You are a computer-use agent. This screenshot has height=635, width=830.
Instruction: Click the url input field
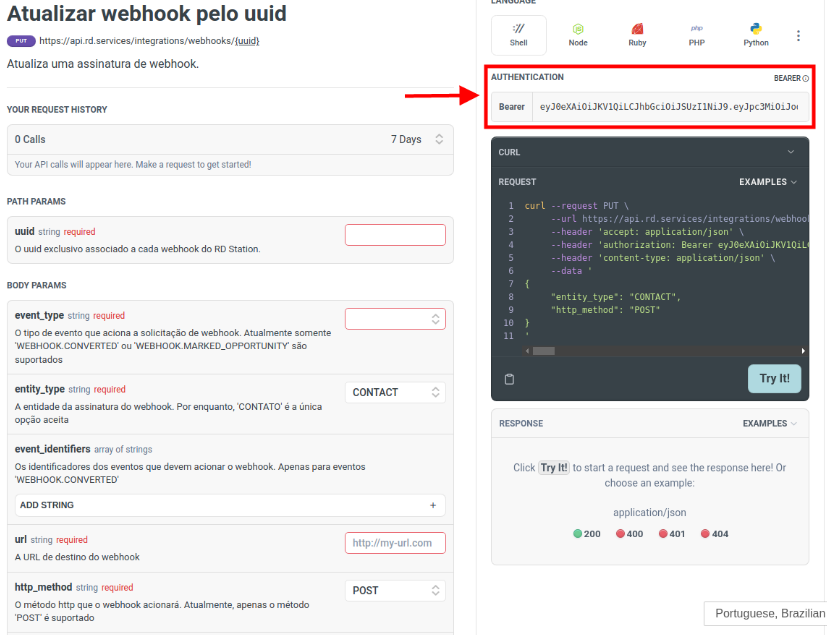coord(395,543)
